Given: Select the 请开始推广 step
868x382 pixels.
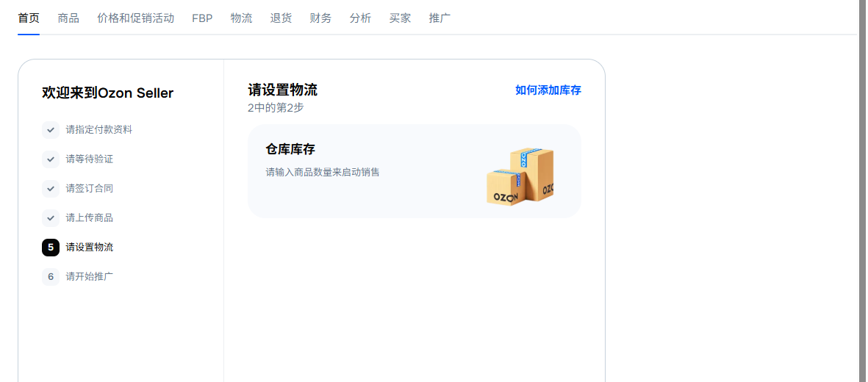Looking at the screenshot, I should (90, 277).
